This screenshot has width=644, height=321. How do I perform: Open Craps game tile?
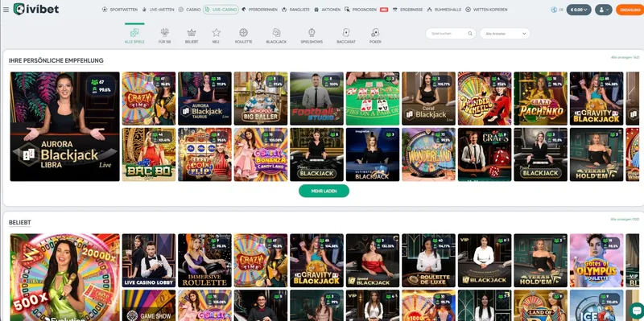click(485, 154)
